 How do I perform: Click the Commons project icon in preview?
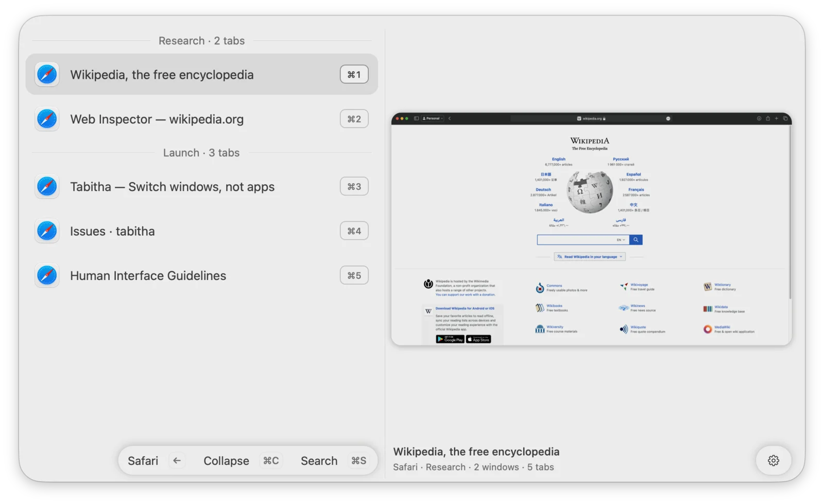click(x=540, y=287)
